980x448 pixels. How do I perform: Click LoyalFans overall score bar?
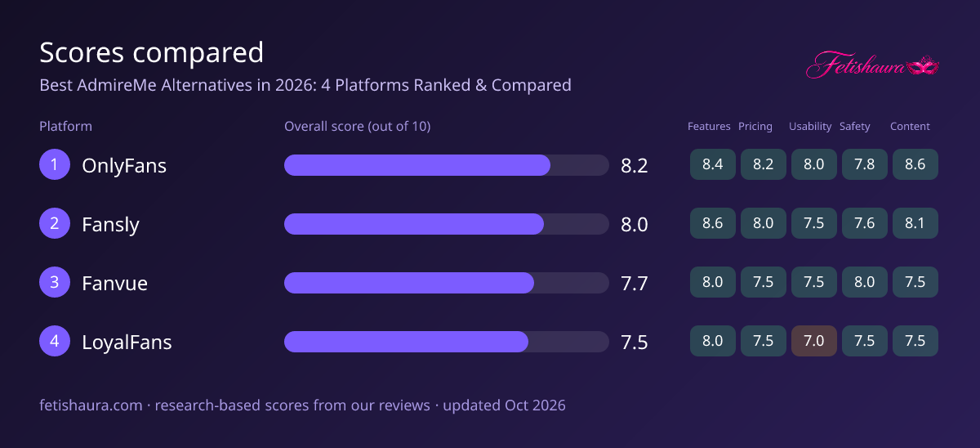tap(447, 342)
